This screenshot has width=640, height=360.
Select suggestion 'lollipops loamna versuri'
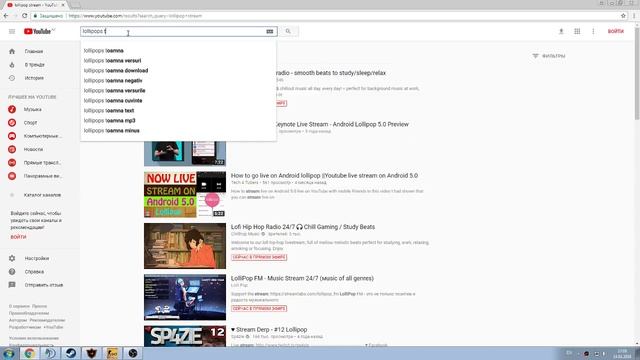(178, 60)
